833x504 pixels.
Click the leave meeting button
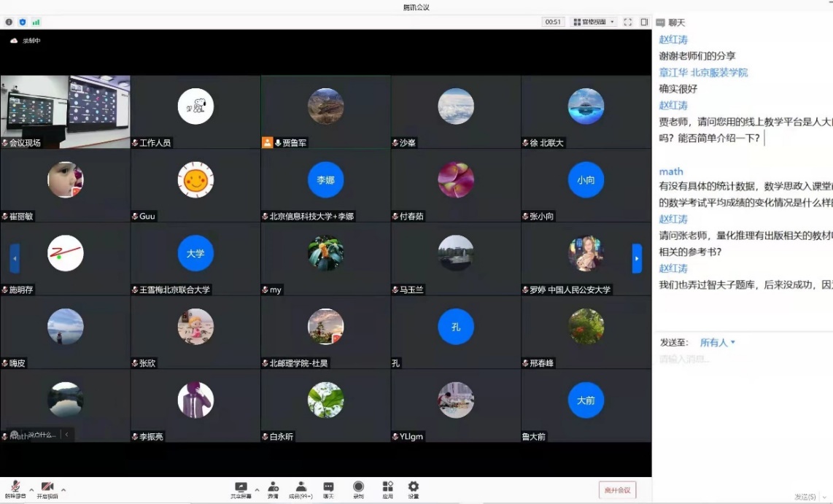pyautogui.click(x=616, y=489)
